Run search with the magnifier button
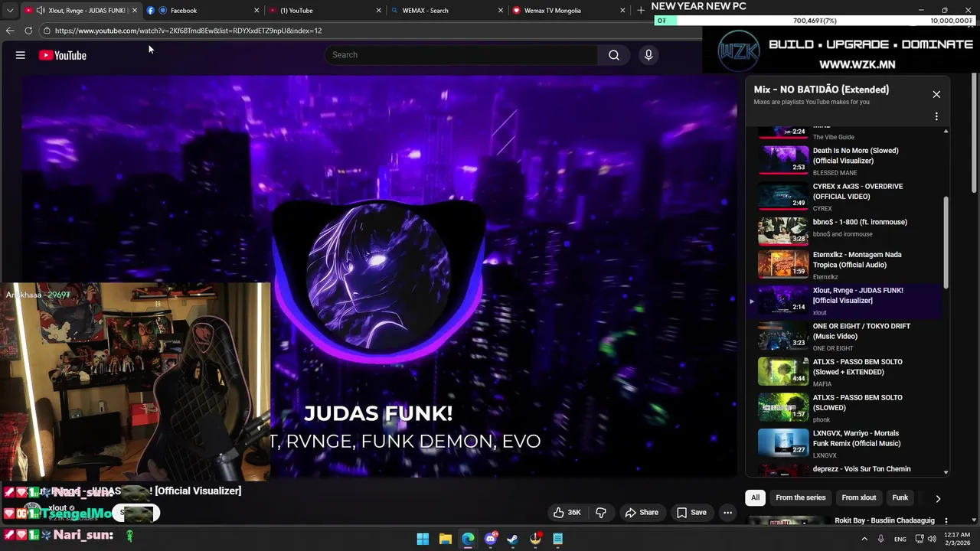This screenshot has height=551, width=980. click(614, 55)
